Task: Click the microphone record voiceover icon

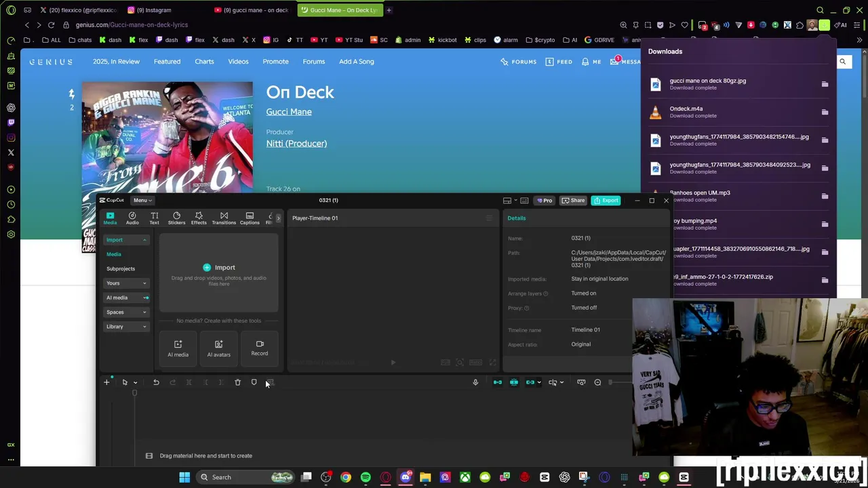Action: (475, 382)
